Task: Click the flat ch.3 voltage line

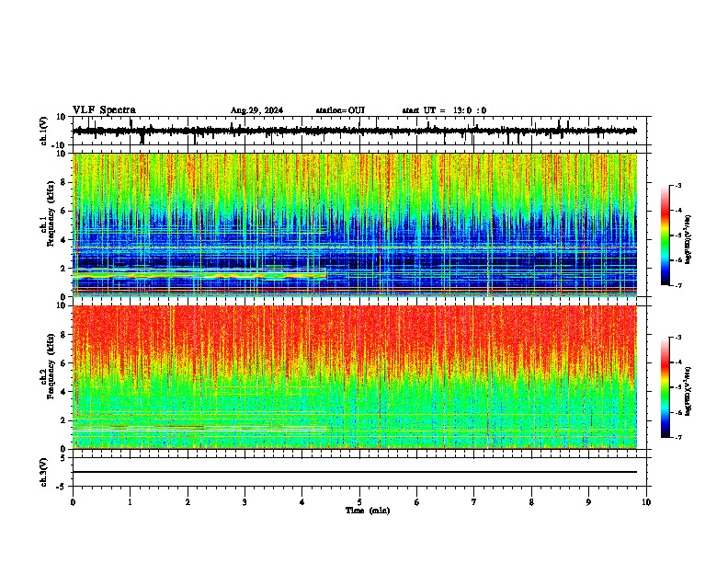Action: pyautogui.click(x=354, y=472)
